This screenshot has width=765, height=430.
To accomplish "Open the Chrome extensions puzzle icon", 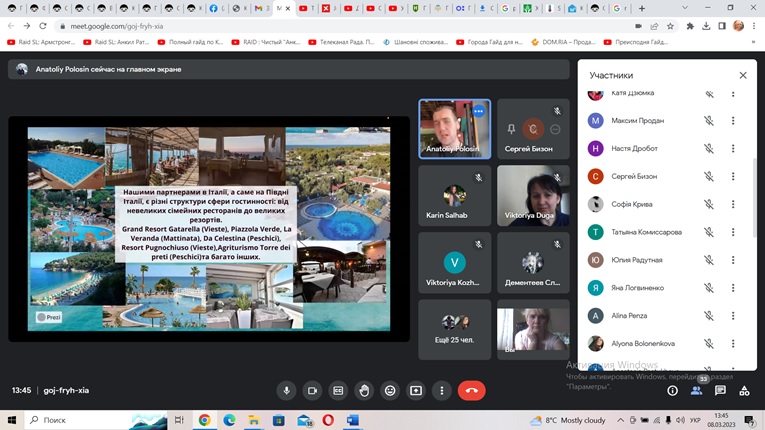I will pyautogui.click(x=690, y=26).
